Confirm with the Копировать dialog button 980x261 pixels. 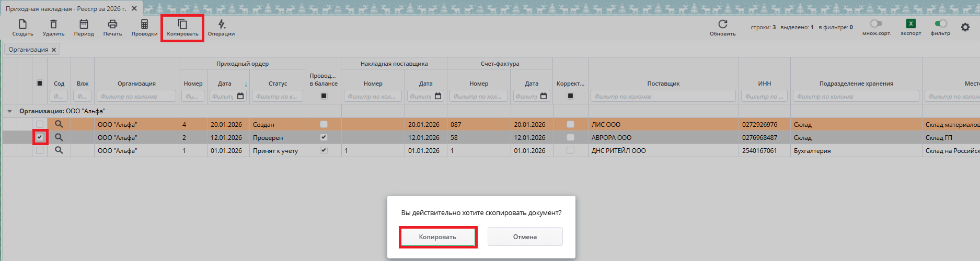click(x=437, y=237)
